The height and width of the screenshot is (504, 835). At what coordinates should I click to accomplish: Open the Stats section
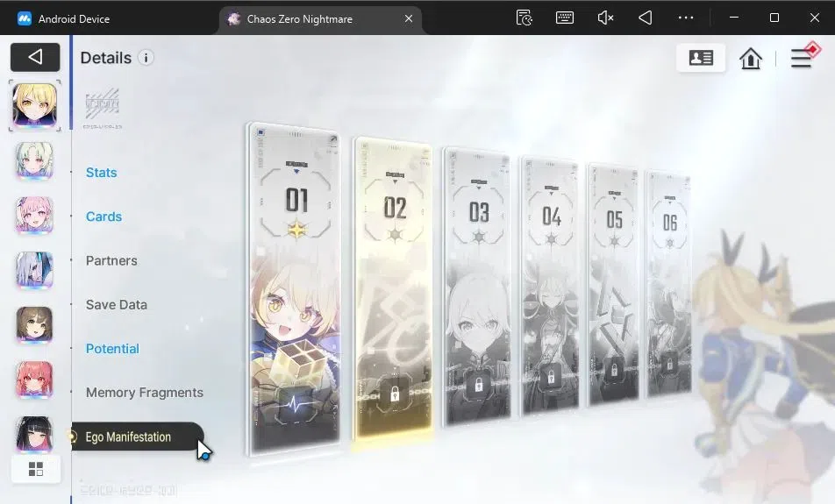click(x=101, y=173)
